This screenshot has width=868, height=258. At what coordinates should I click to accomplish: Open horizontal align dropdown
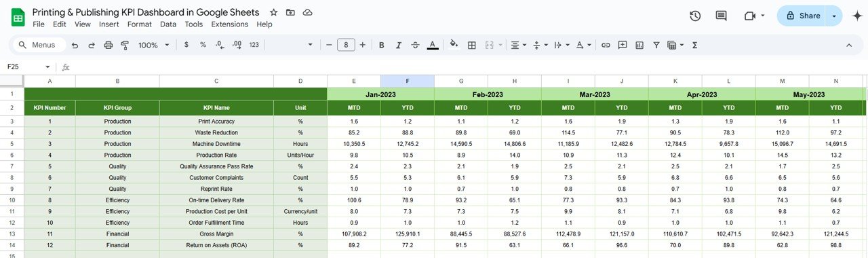tap(518, 45)
